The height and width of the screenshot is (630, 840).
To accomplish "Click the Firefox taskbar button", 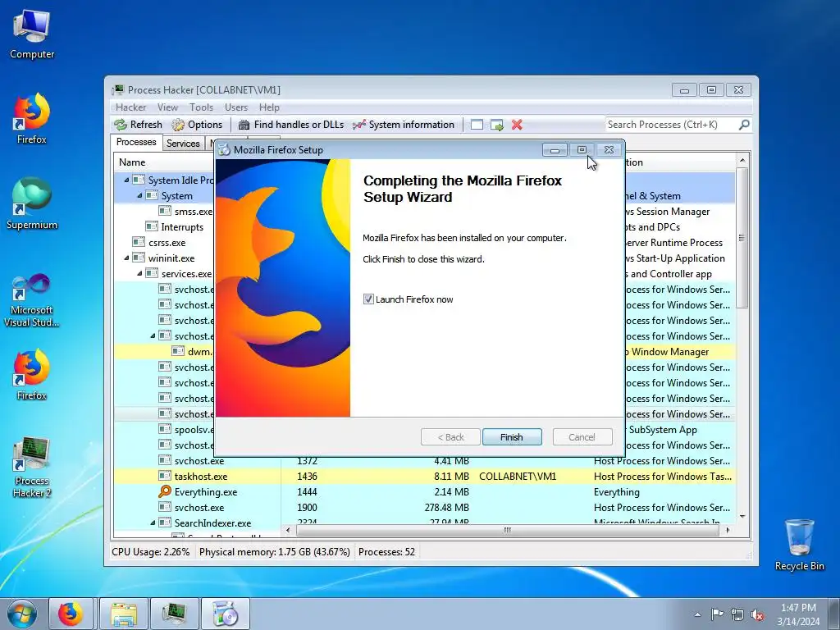I will (71, 614).
